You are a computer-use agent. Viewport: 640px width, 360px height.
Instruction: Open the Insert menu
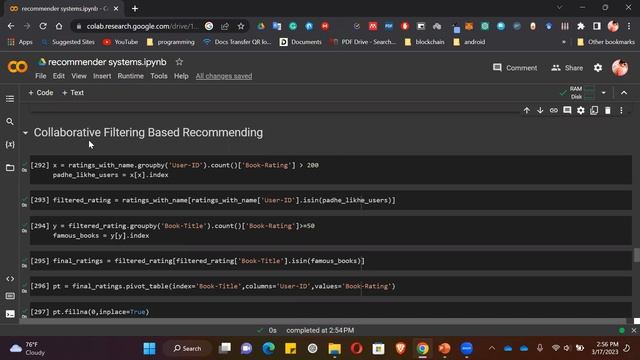click(102, 76)
